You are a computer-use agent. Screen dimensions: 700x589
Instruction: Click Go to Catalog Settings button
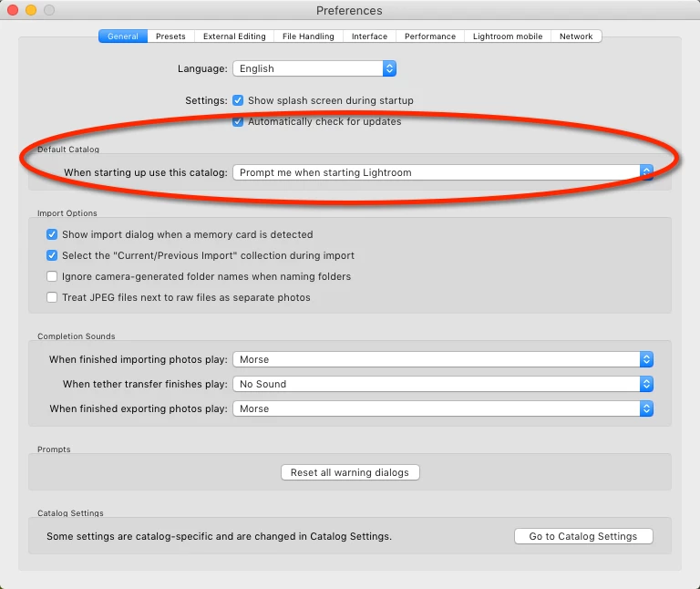[x=583, y=536]
